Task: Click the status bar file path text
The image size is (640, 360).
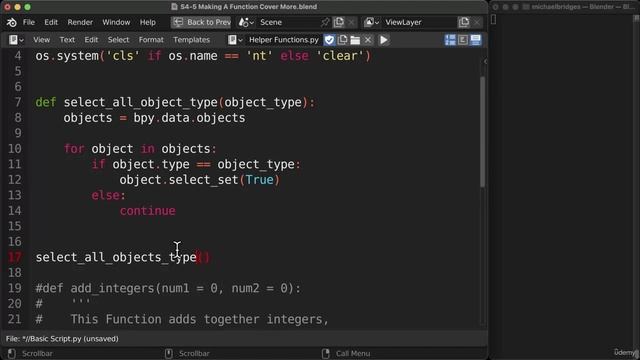Action: (62, 339)
